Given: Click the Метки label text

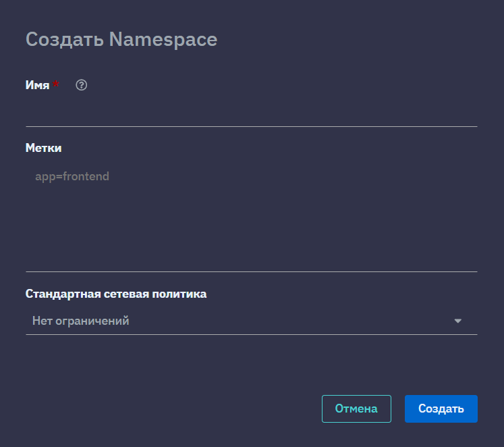Looking at the screenshot, I should [x=43, y=148].
